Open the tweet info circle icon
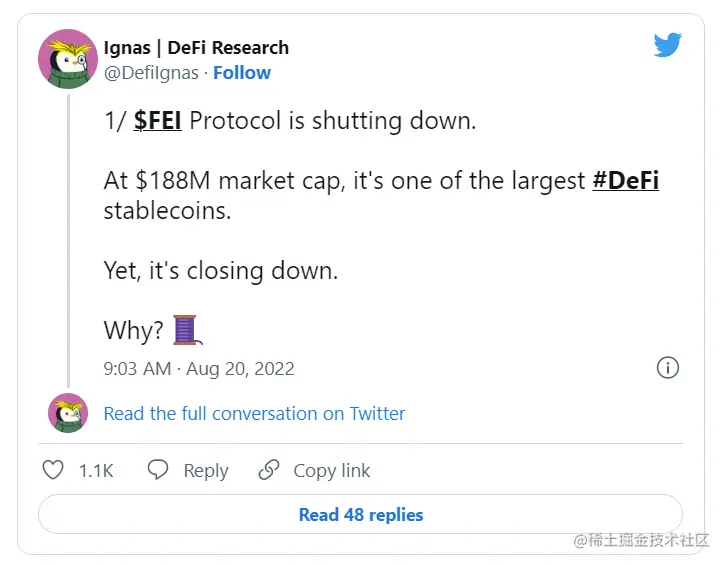 click(x=668, y=368)
